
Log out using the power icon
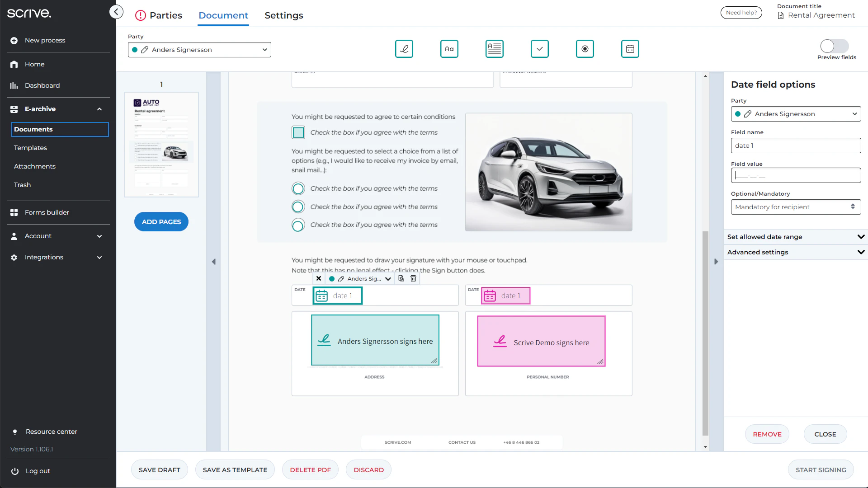click(x=15, y=471)
